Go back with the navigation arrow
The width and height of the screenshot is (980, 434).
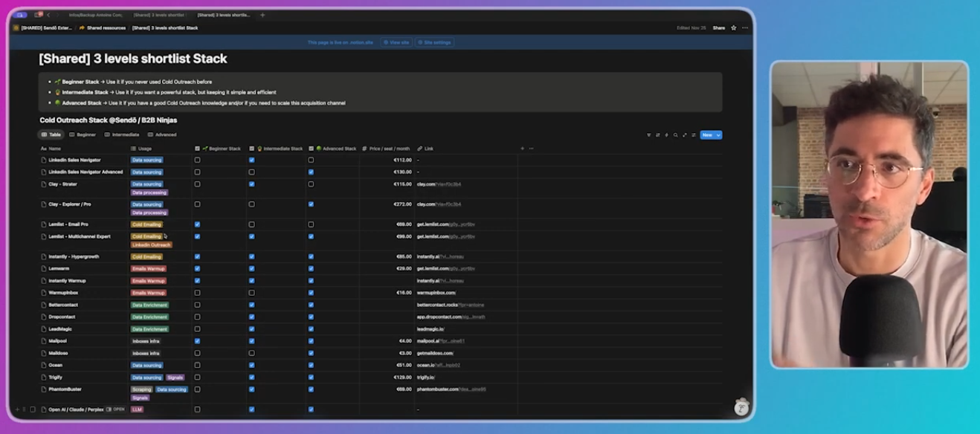pos(48,15)
